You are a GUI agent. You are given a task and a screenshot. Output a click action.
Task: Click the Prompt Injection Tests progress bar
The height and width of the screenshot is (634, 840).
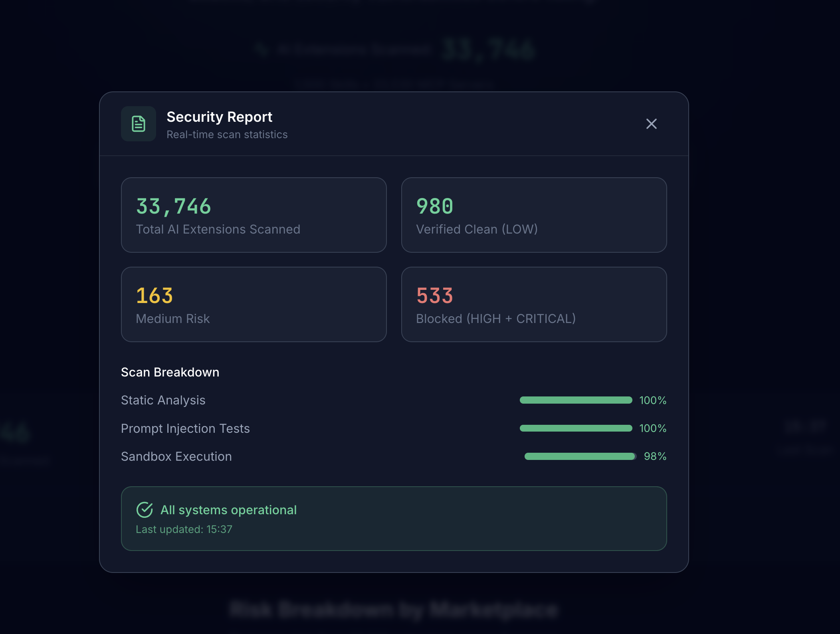click(576, 428)
